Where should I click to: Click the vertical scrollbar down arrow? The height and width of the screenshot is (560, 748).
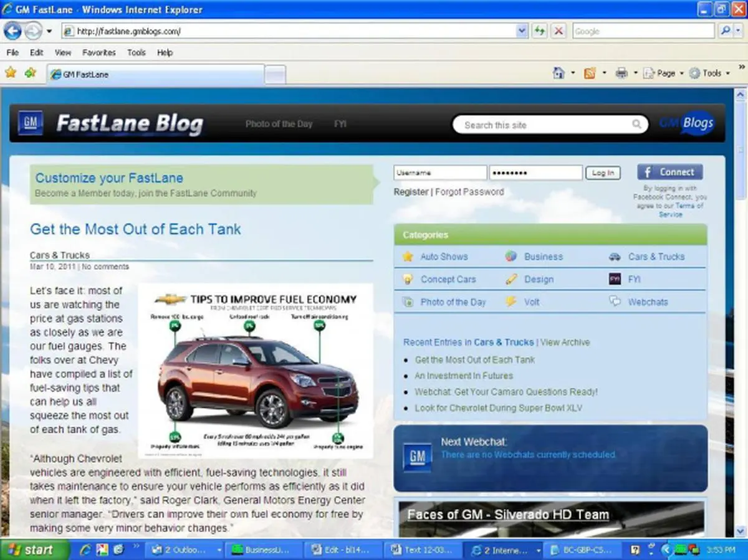tap(741, 531)
